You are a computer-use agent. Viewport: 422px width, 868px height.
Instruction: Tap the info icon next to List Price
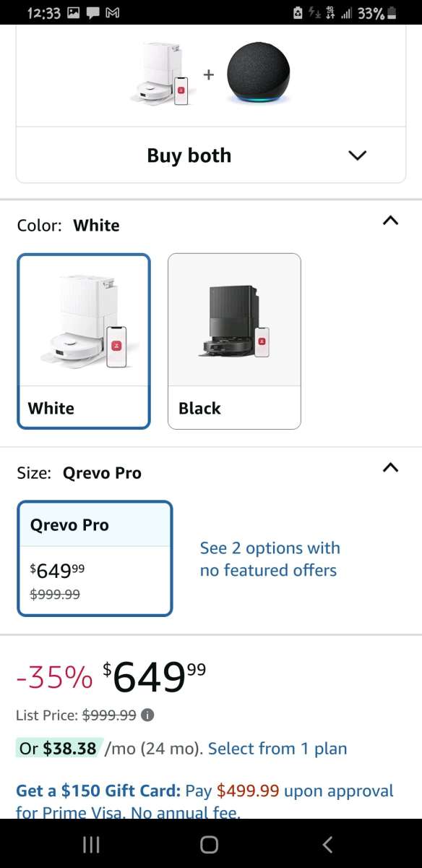148,715
